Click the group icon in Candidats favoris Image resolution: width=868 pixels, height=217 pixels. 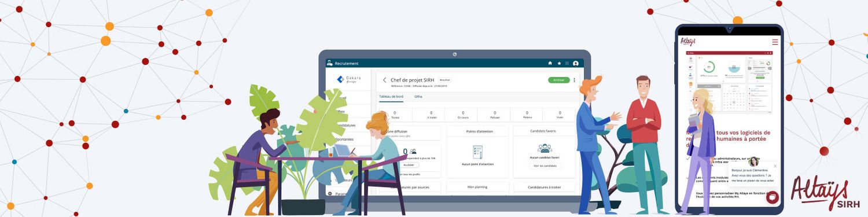point(545,148)
